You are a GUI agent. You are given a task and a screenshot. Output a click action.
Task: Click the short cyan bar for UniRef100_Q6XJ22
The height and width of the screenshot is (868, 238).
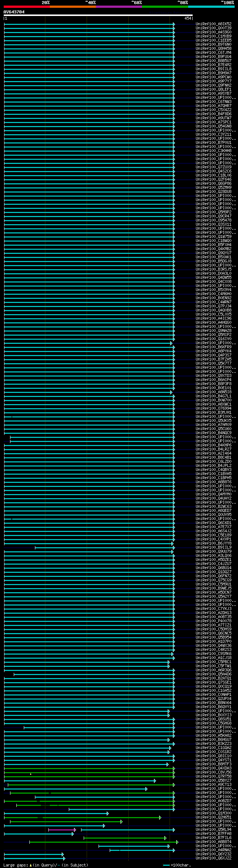click(34, 858)
